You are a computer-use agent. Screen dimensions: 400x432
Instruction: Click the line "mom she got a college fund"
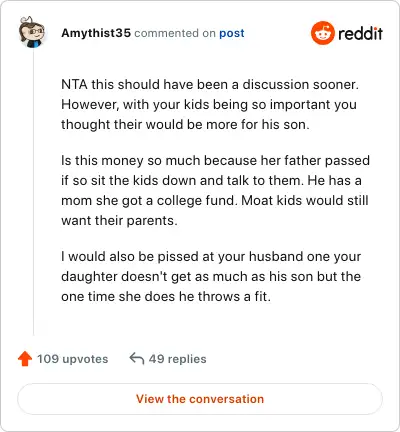point(215,201)
